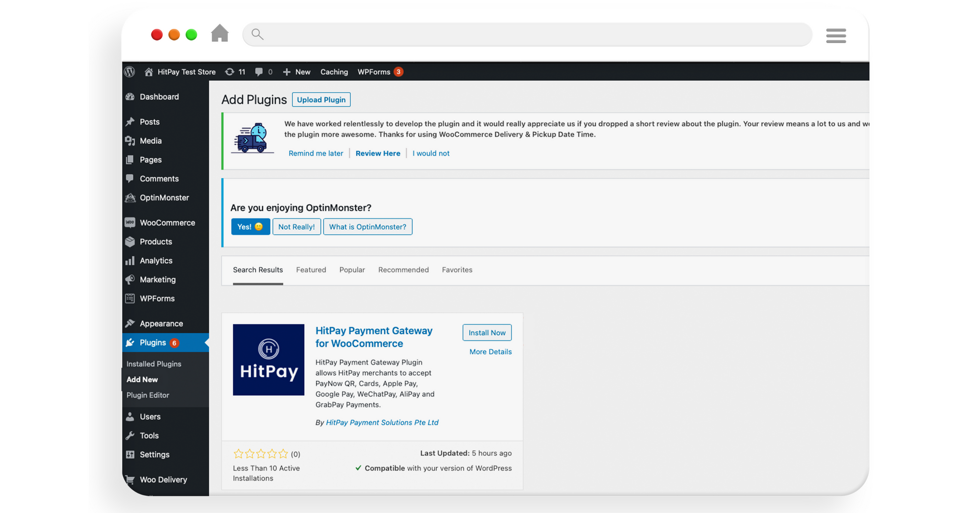
Task: Click the Tools wrench icon
Action: tap(130, 436)
